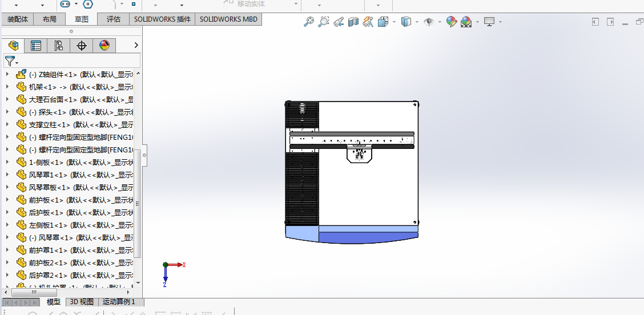Viewport: 644px width, 315px height.
Task: Open the SOLIDWORKS MBD tab
Action: pyautogui.click(x=228, y=19)
